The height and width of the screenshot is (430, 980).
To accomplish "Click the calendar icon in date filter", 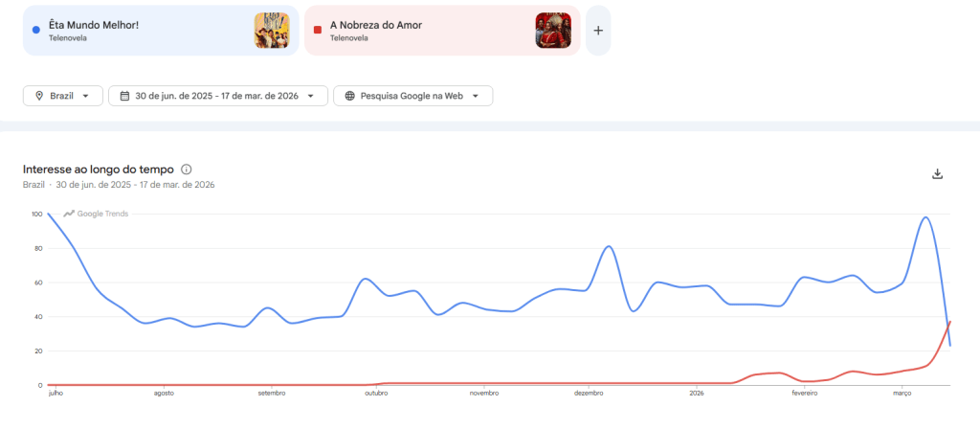I will (124, 96).
